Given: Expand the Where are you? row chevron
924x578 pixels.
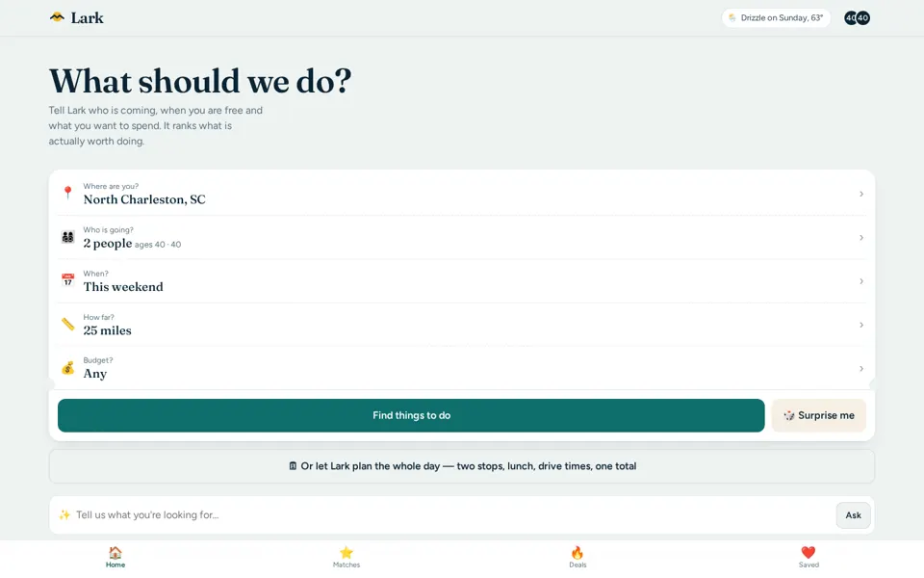Looking at the screenshot, I should [860, 194].
